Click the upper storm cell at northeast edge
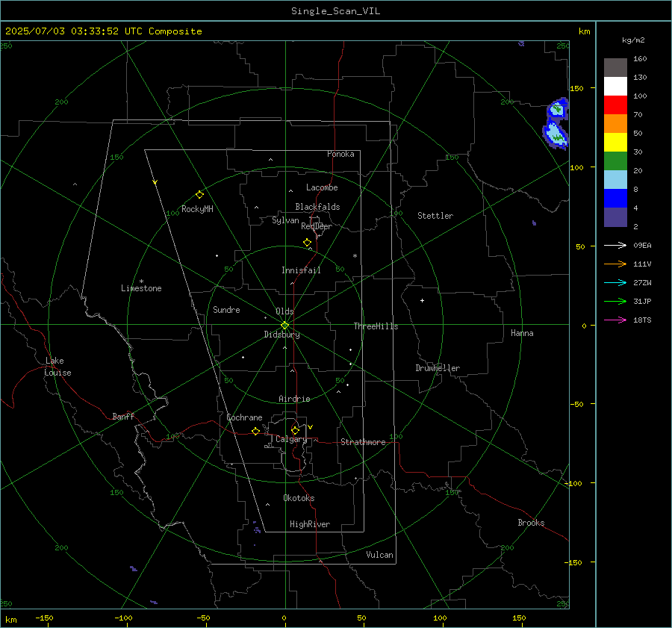Viewport: 672px width, 628px height. [558, 108]
